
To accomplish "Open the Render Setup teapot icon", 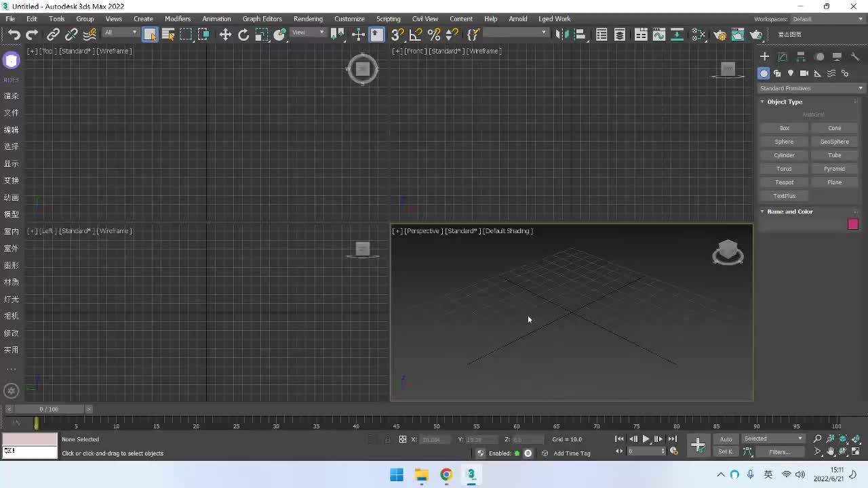I will 720,35.
